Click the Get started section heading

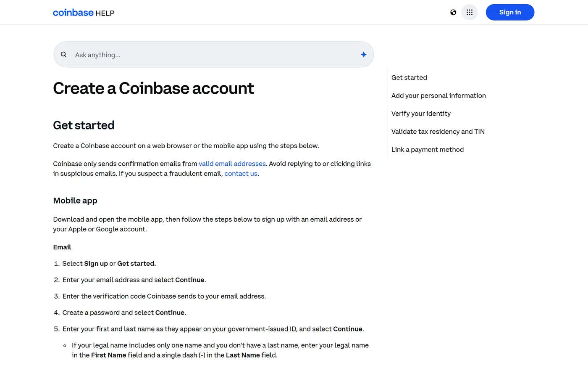(84, 125)
